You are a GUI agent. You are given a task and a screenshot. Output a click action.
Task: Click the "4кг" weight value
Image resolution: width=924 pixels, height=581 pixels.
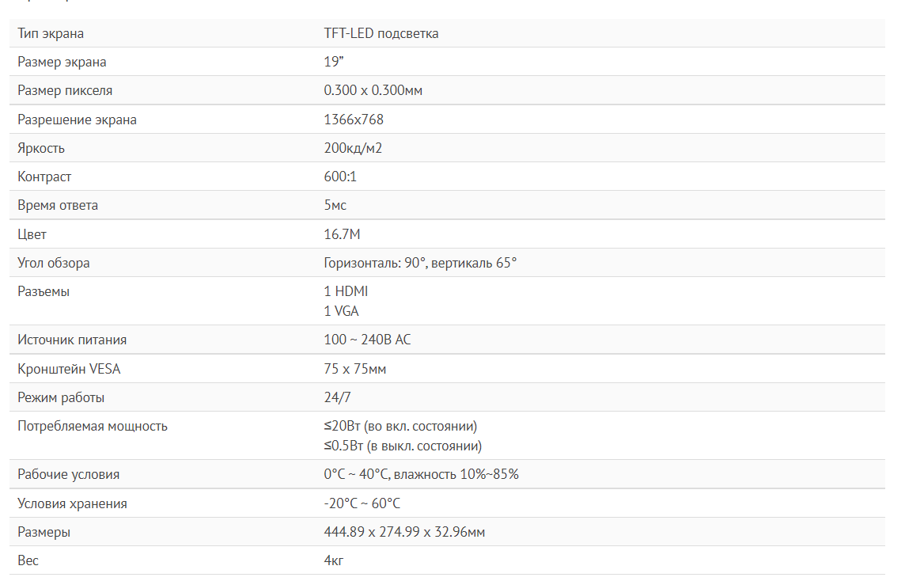click(x=333, y=560)
